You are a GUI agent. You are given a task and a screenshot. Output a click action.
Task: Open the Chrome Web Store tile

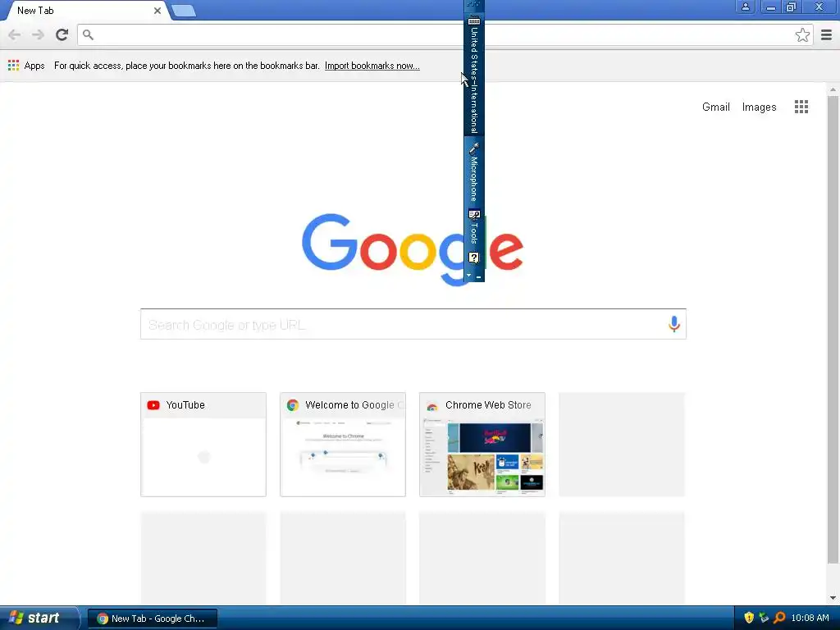pyautogui.click(x=482, y=444)
